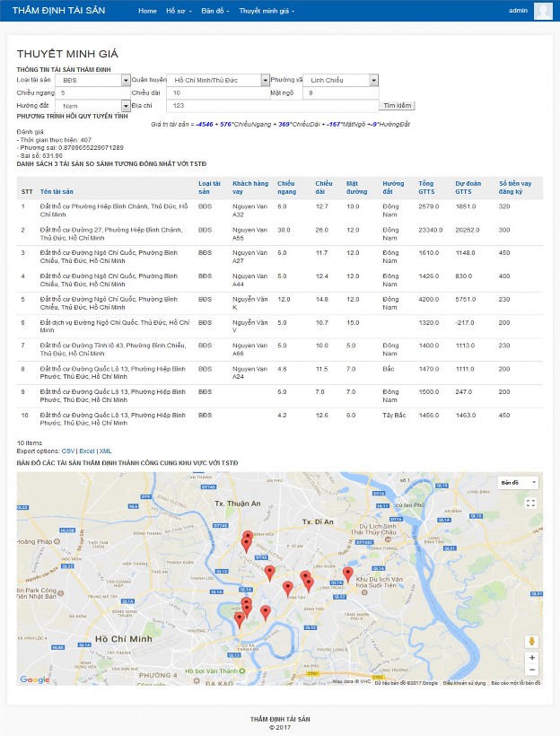Screen dimensions: 560x736
Task: Sort table by Tổng GTTS column
Action: pyautogui.click(x=426, y=188)
